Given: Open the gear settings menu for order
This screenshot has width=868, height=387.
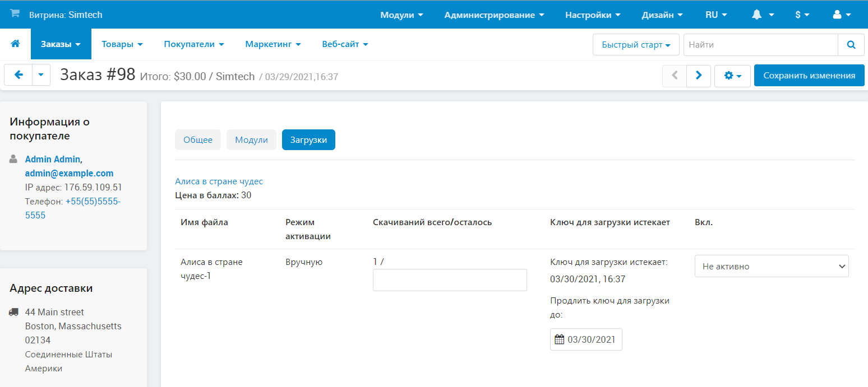Looking at the screenshot, I should [733, 76].
